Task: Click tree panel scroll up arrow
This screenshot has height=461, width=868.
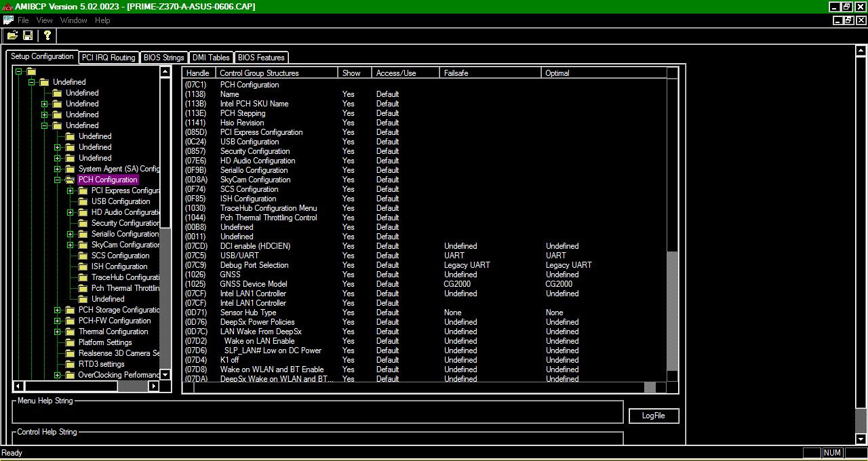Action: click(x=165, y=71)
